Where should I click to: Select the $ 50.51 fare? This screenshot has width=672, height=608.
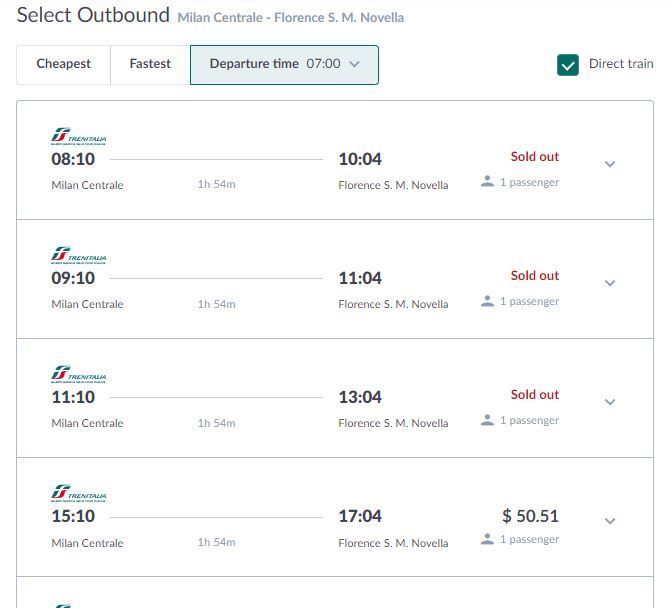point(530,516)
